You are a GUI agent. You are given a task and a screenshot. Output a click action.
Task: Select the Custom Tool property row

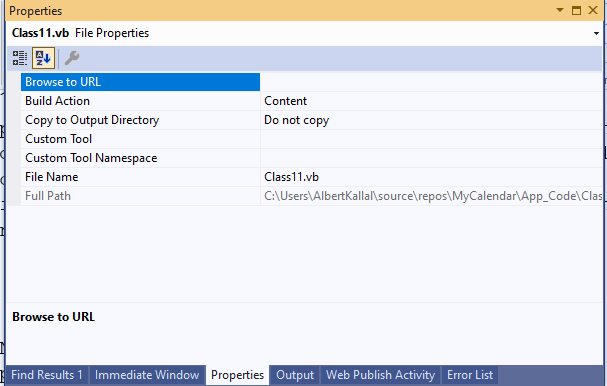[x=140, y=139]
